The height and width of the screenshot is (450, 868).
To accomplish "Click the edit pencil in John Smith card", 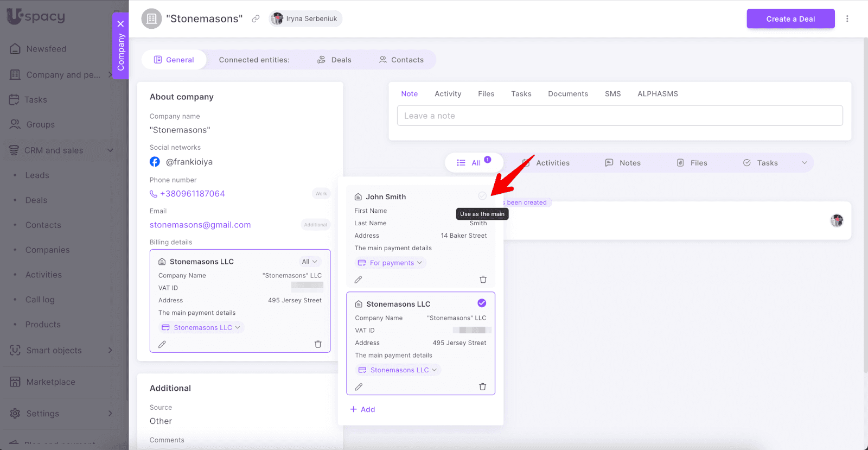I will (x=358, y=280).
